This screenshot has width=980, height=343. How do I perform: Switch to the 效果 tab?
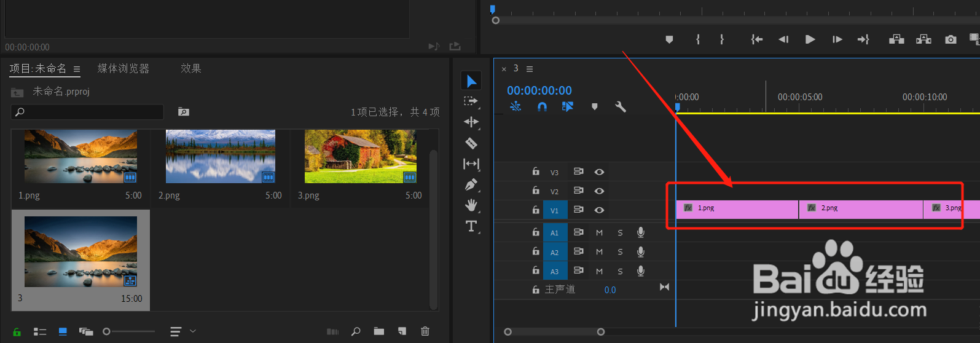(191, 68)
